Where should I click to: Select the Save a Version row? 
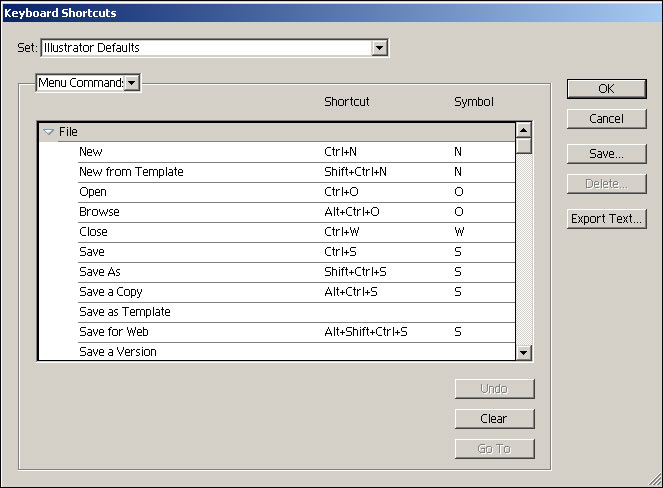point(296,351)
